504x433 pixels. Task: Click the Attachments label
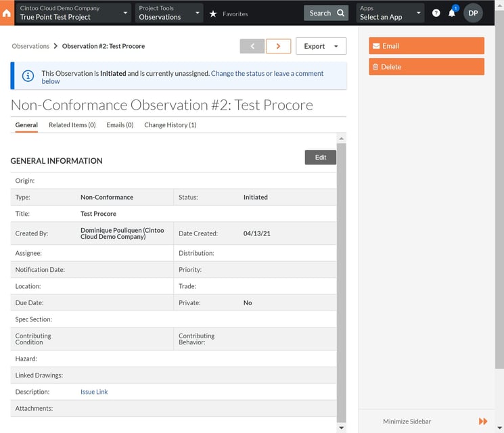pos(34,409)
